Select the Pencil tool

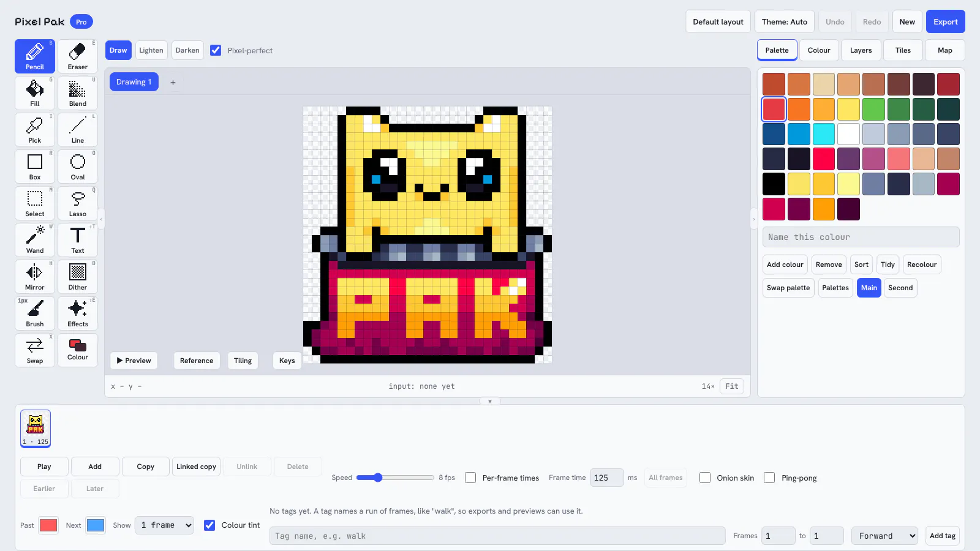click(x=35, y=56)
